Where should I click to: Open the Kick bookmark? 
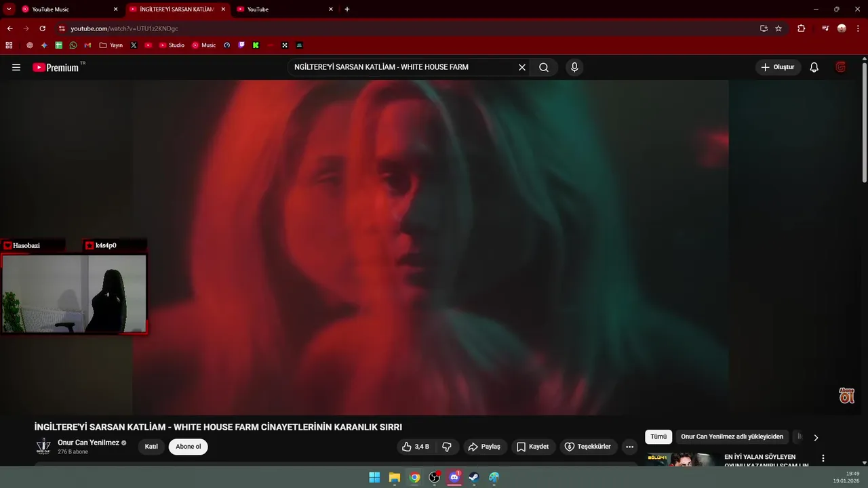pyautogui.click(x=256, y=45)
